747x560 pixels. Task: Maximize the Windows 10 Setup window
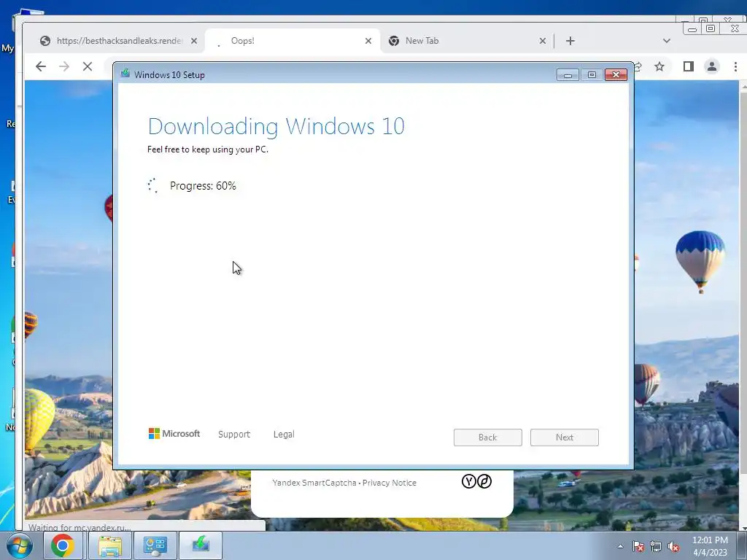click(592, 75)
